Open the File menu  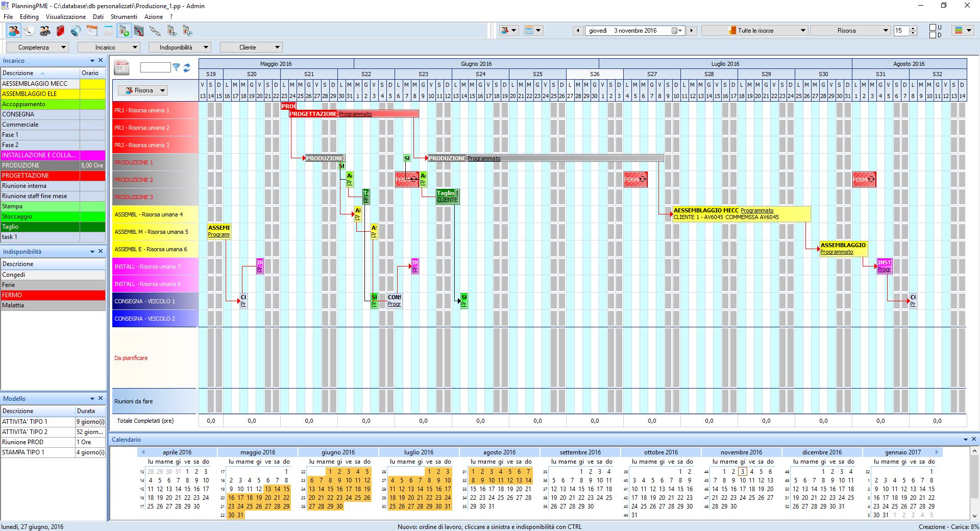tap(8, 17)
